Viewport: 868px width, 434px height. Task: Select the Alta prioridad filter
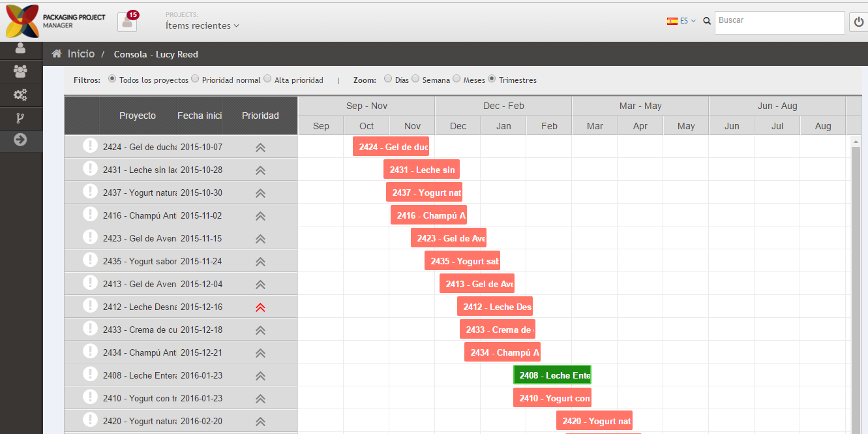point(267,78)
